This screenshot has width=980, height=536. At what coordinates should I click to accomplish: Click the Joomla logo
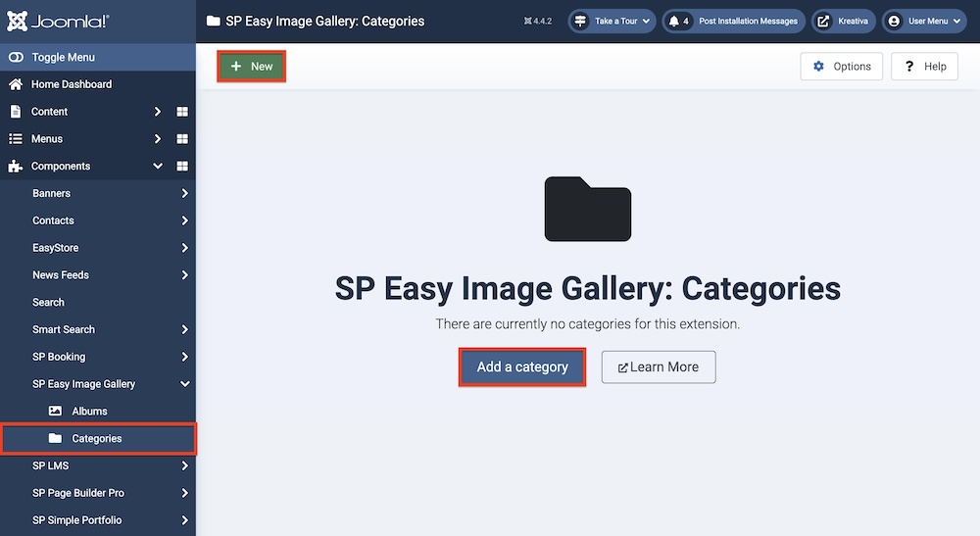tap(58, 22)
